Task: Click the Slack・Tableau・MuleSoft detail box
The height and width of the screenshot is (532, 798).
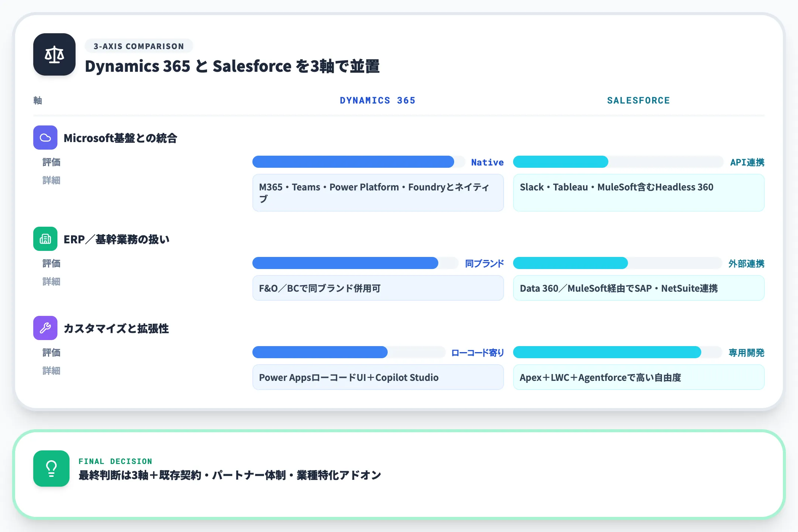Action: pos(639,193)
